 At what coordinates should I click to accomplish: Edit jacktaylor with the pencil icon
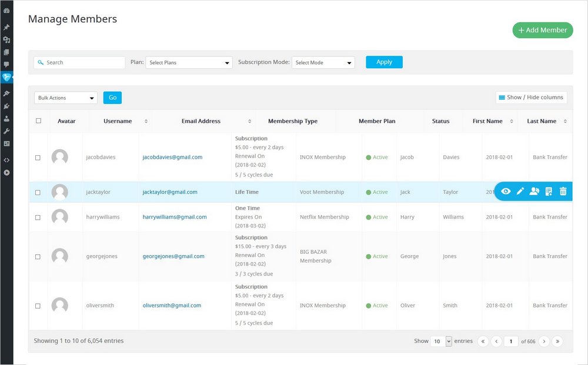coord(520,192)
